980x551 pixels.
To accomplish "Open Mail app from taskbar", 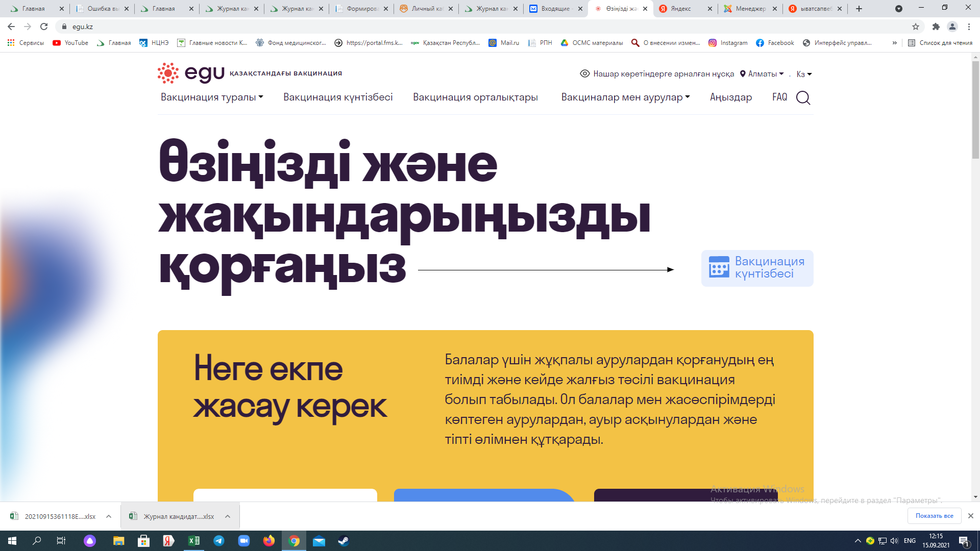I will coord(319,541).
